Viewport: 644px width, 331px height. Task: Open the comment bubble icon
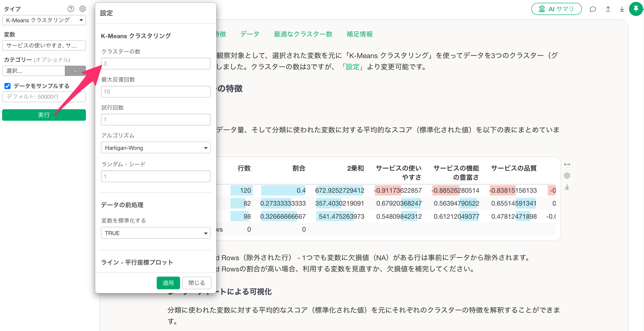click(x=593, y=9)
